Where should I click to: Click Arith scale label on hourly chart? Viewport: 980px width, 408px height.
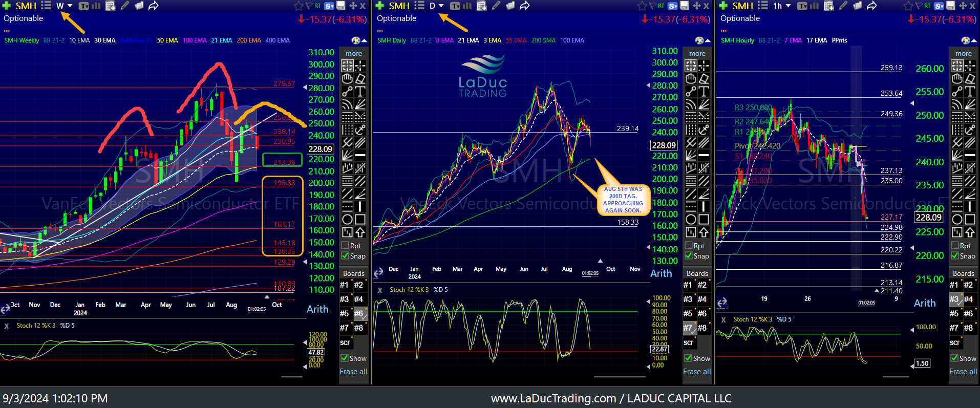(x=925, y=303)
